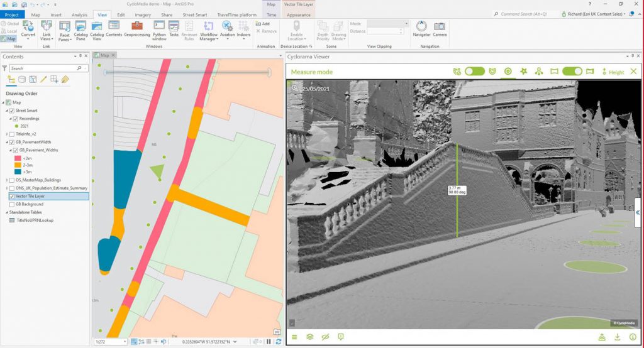This screenshot has height=348, width=644.
Task: Enable the GB Background layer checkbox
Action: 12,204
